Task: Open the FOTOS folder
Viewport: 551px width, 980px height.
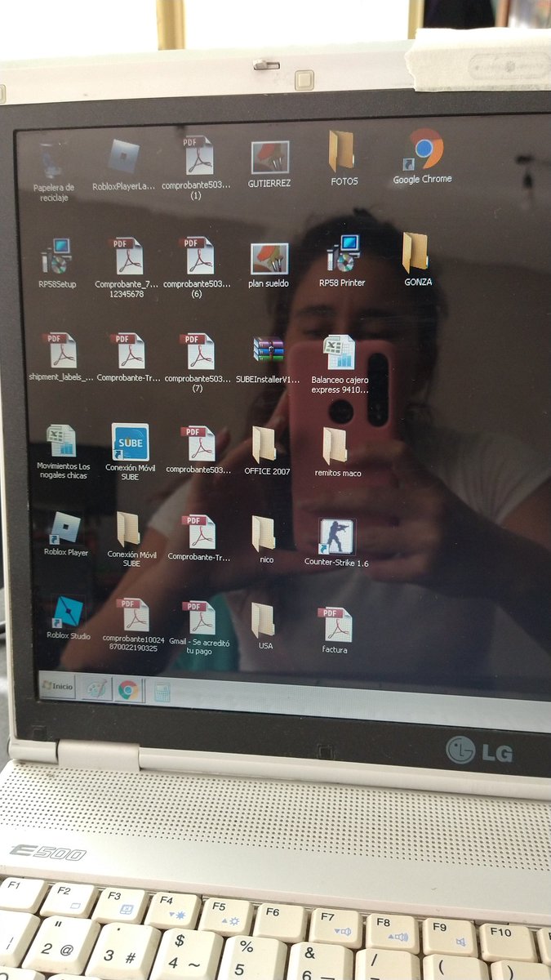Action: (343, 152)
